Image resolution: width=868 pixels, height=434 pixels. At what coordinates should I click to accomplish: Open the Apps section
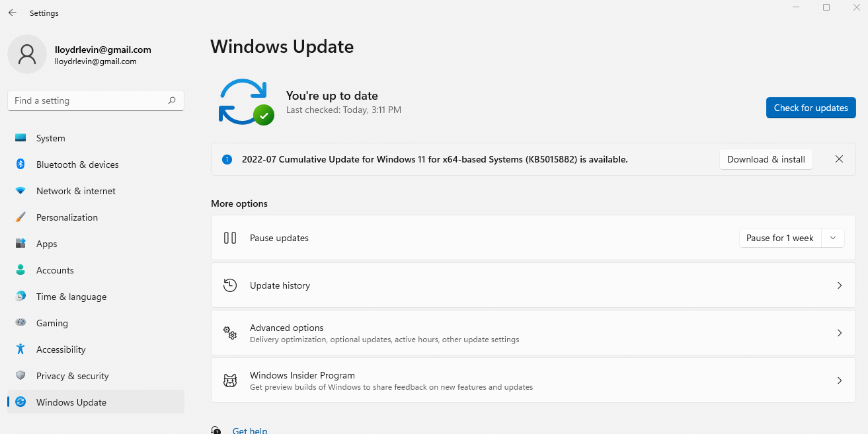point(46,244)
